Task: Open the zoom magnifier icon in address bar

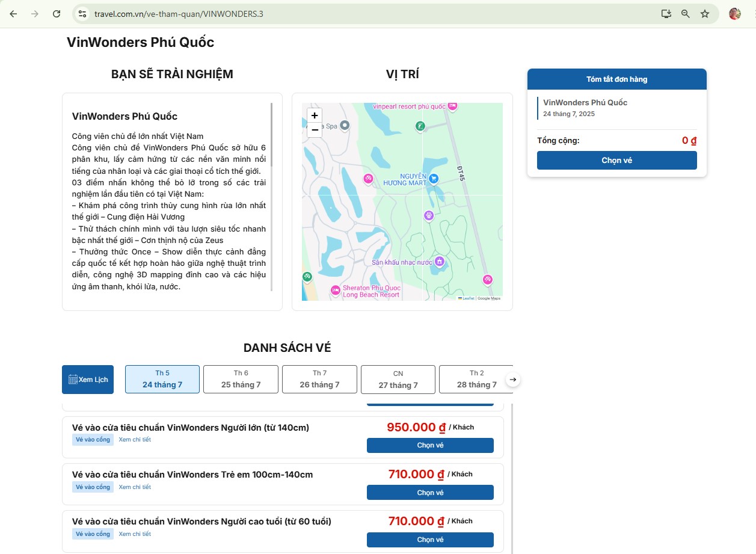Action: tap(685, 14)
